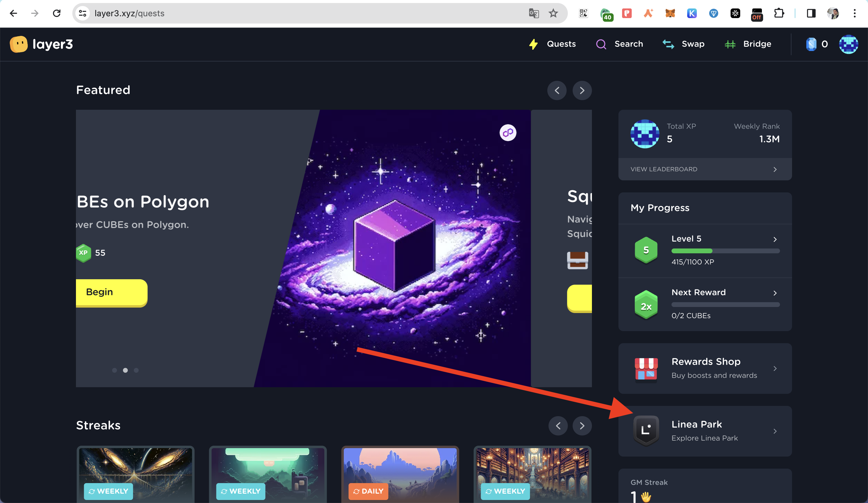Expand the Next Reward chevron
Viewport: 868px width, 503px height.
(775, 293)
